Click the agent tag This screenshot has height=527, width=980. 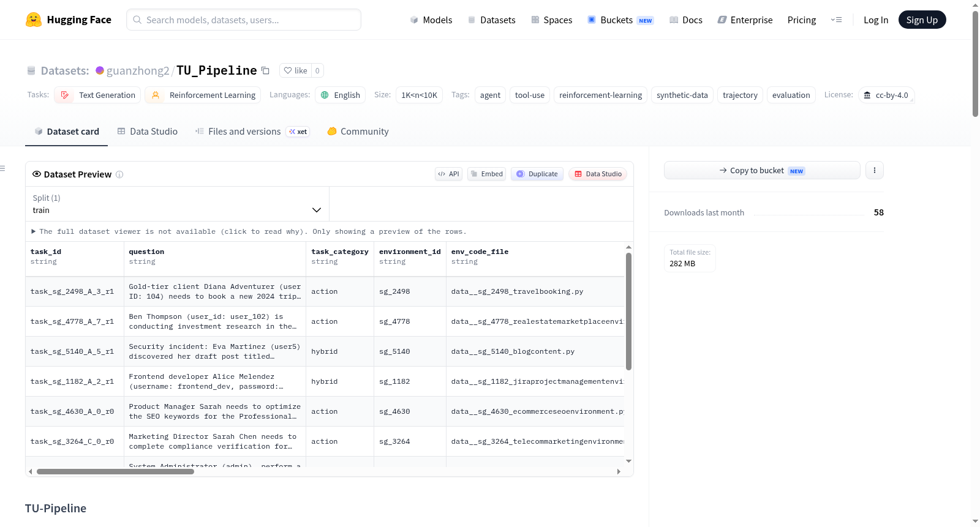(x=490, y=95)
